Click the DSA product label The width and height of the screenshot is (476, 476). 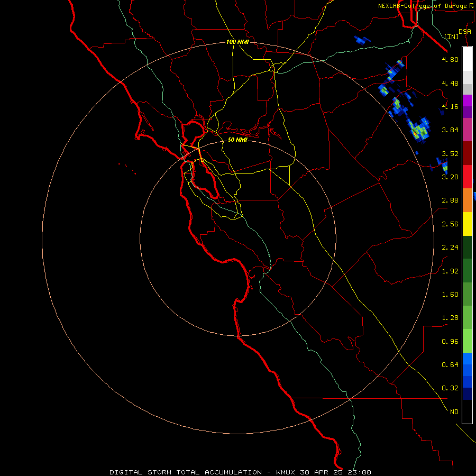[x=465, y=31]
